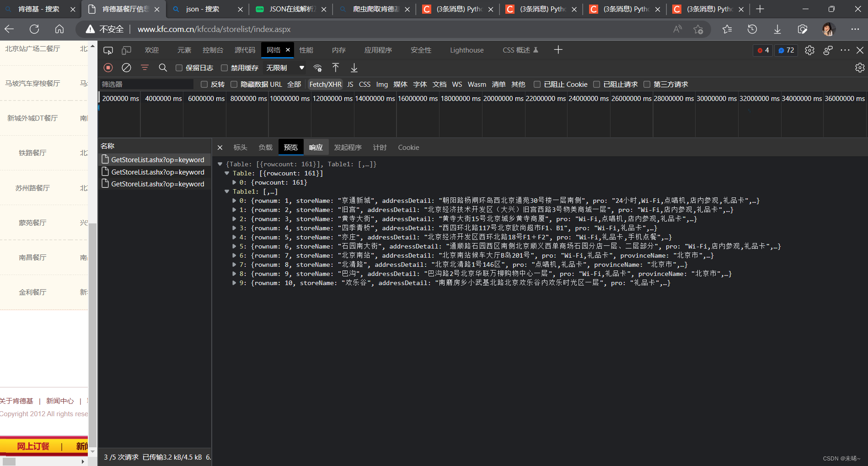Switch to the Console tab (控制台)
This screenshot has height=466, width=868.
(213, 50)
